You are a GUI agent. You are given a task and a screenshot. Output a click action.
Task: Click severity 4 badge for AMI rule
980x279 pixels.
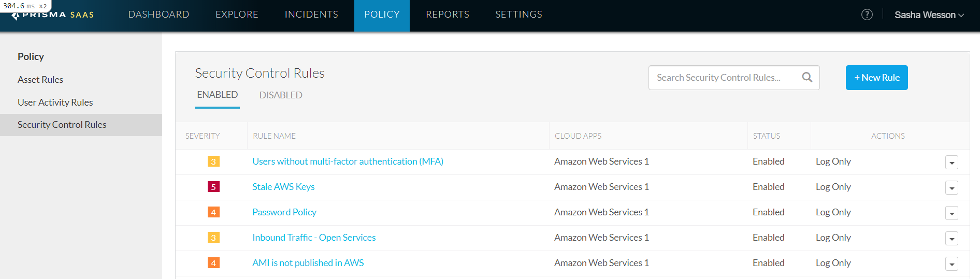coord(213,263)
